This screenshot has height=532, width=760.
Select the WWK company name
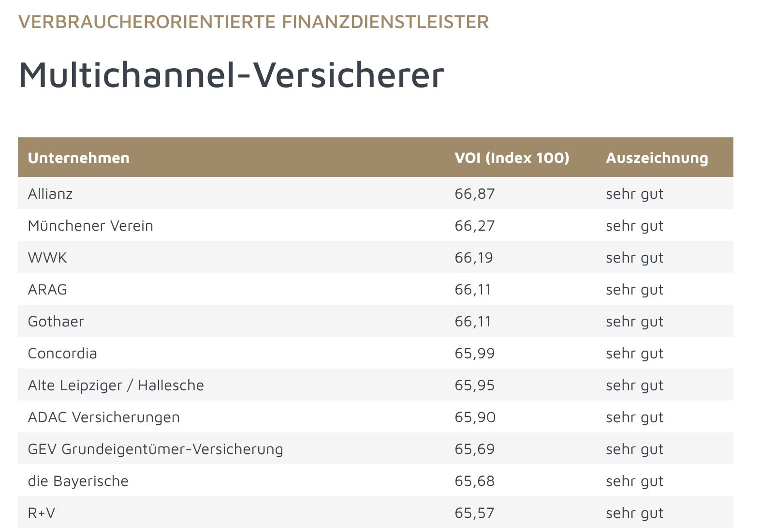coord(47,258)
